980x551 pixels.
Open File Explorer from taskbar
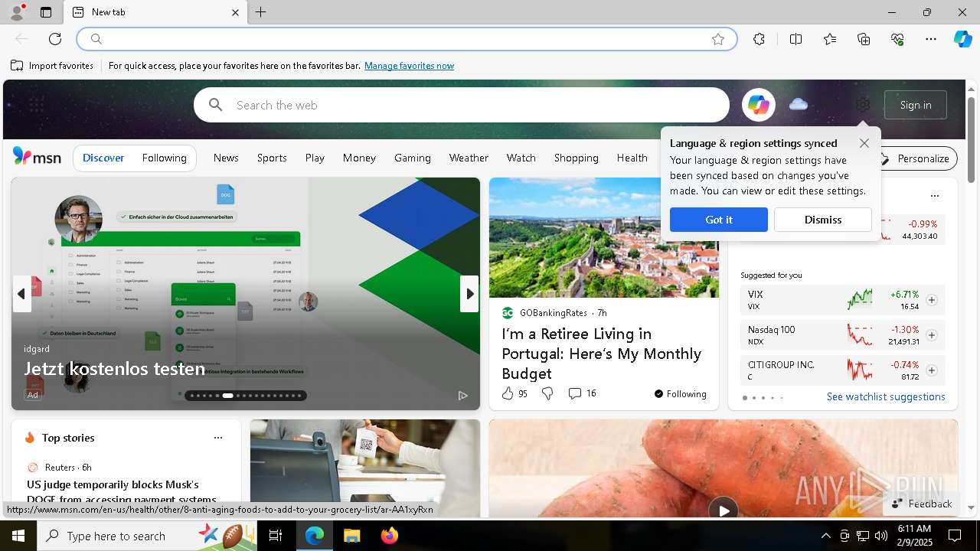(x=351, y=536)
